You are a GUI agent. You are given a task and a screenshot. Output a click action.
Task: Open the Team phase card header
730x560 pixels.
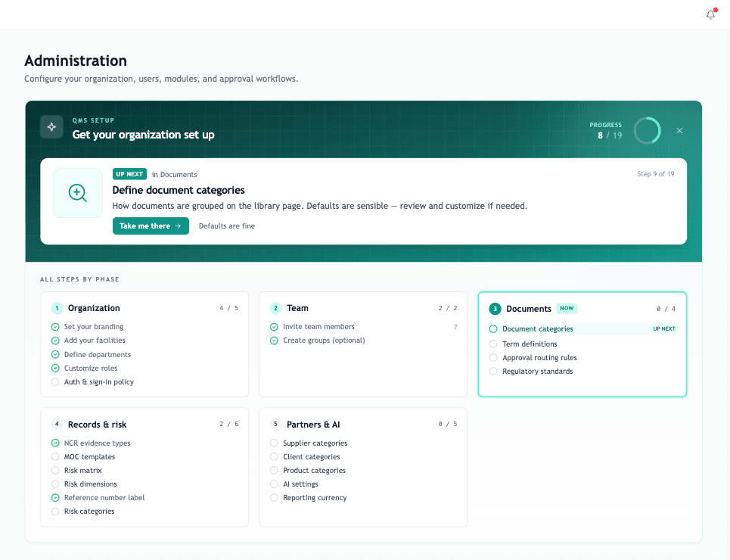click(x=364, y=308)
